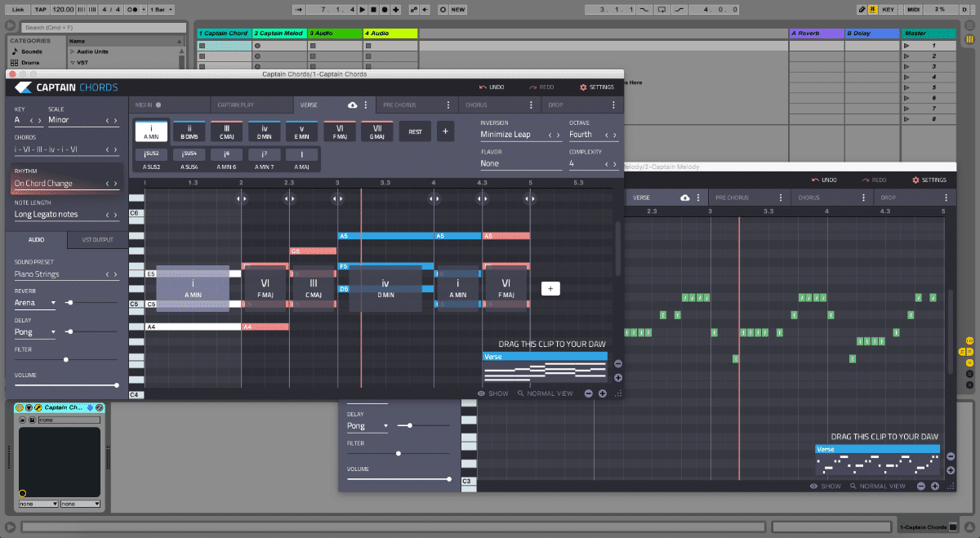Zoom out vertically in Captain Chords piano roll
Screen dimensions: 980x538
point(618,364)
